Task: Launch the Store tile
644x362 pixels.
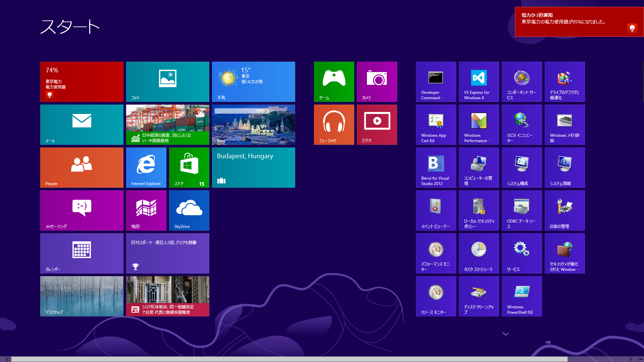Action: tap(189, 167)
